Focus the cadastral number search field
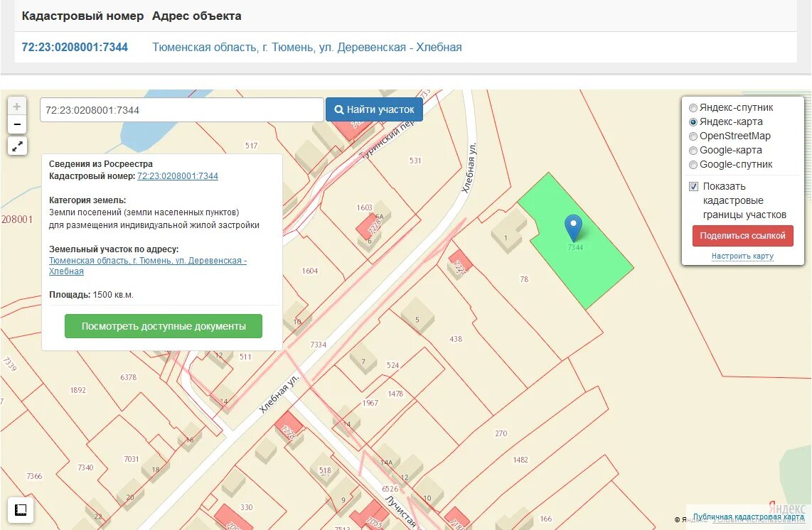 pos(182,109)
